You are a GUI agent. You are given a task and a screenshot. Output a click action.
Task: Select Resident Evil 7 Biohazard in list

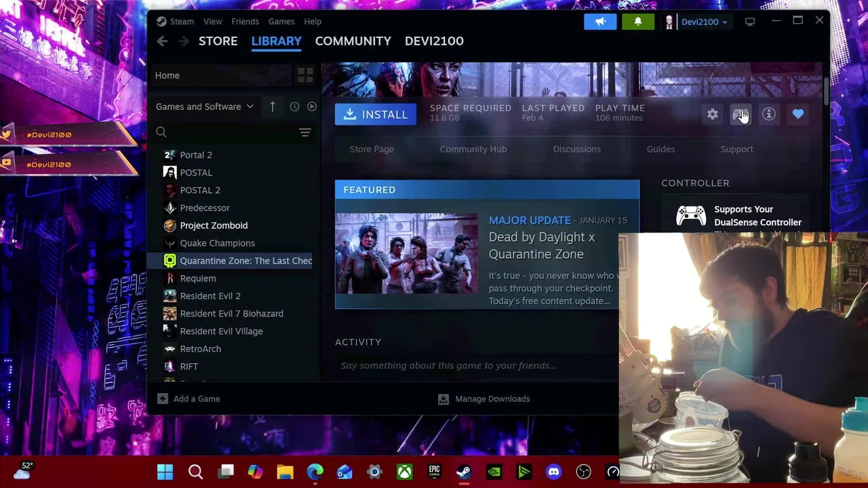click(231, 313)
